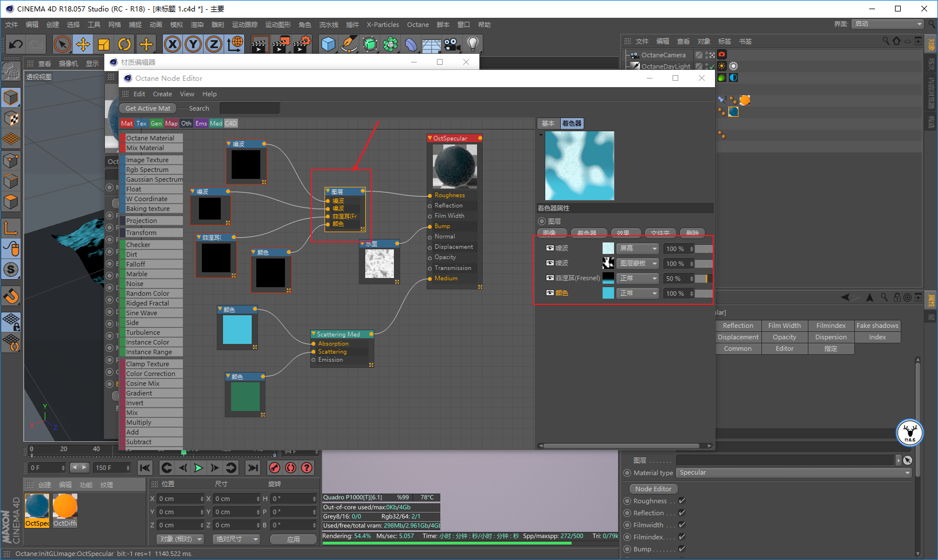
Task: Click the Undo arrow in main toolbar
Action: click(x=15, y=44)
